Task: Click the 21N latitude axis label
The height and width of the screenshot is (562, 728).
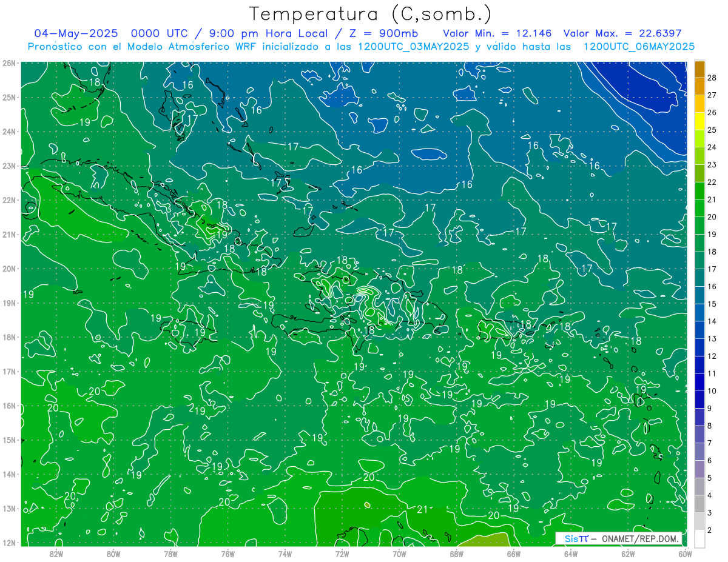Action: 9,234
